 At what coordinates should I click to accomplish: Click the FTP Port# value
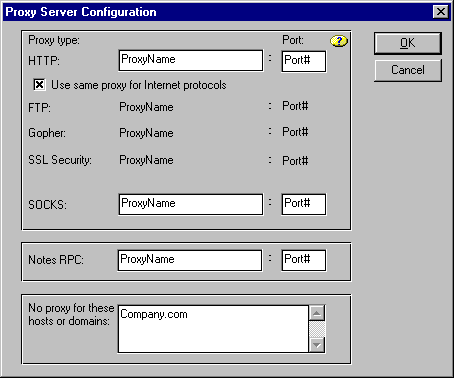[295, 106]
